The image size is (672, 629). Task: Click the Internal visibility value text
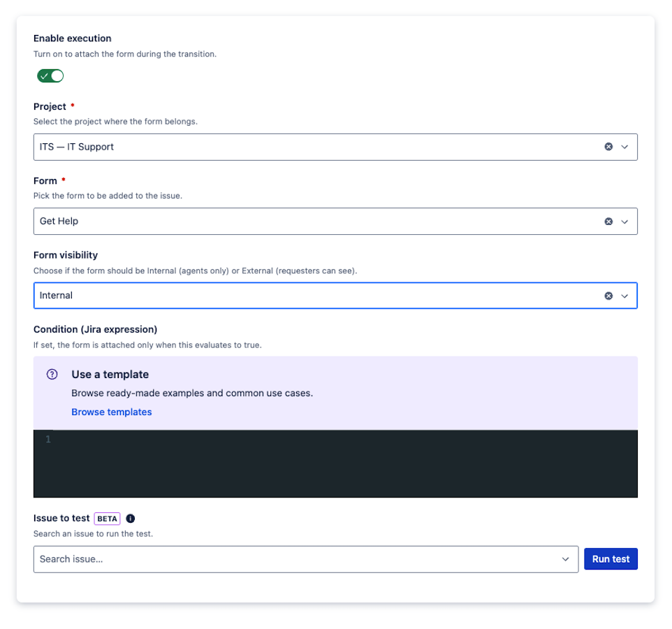pos(57,296)
